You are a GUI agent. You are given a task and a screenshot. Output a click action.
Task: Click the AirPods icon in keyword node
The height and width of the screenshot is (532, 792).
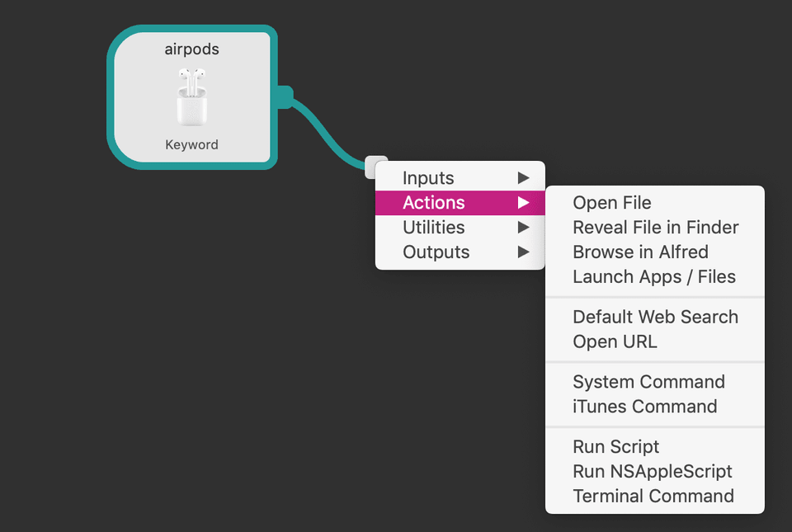coord(191,97)
